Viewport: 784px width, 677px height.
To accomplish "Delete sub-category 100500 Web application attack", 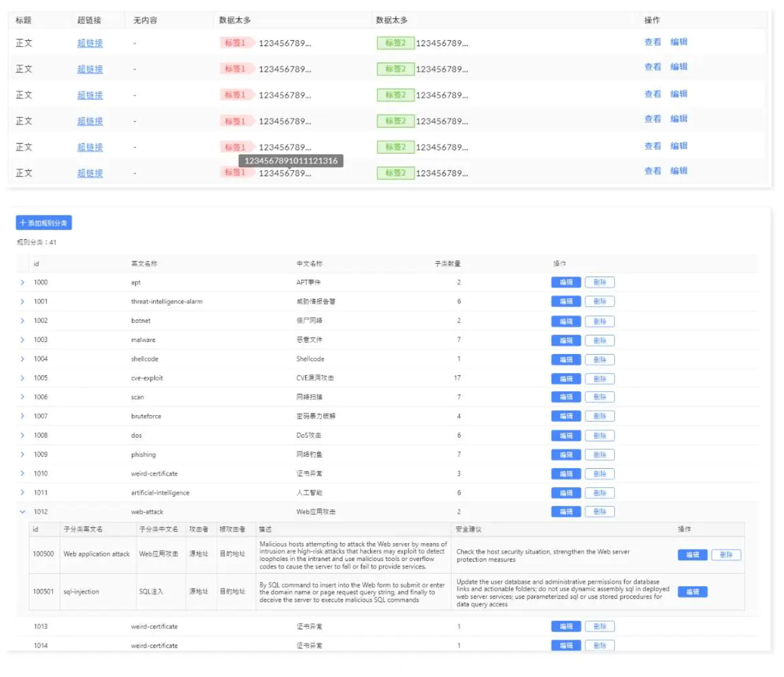I will click(x=726, y=555).
